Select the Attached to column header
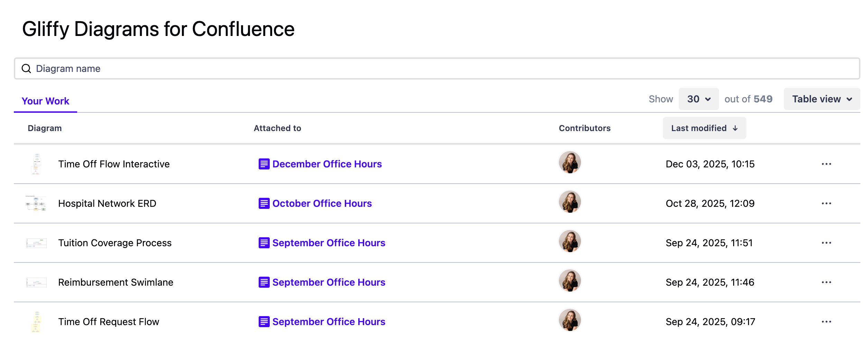This screenshot has height=341, width=868. [277, 128]
